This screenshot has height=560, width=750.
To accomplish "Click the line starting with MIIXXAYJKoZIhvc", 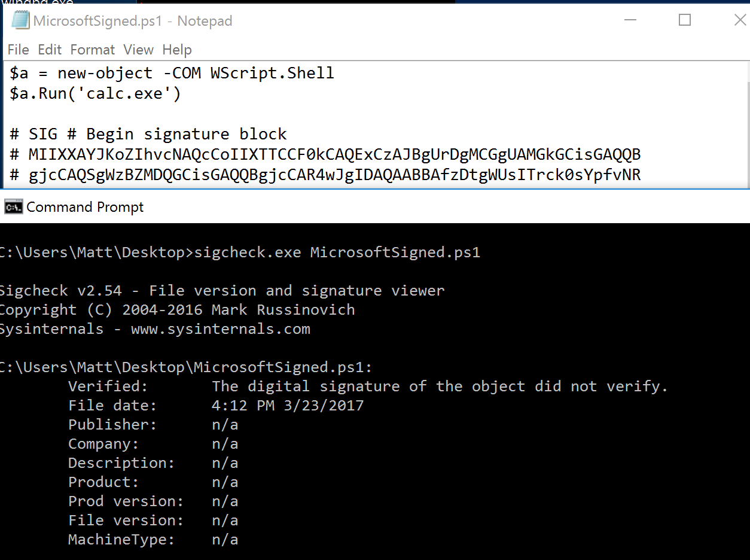I will 325,155.
